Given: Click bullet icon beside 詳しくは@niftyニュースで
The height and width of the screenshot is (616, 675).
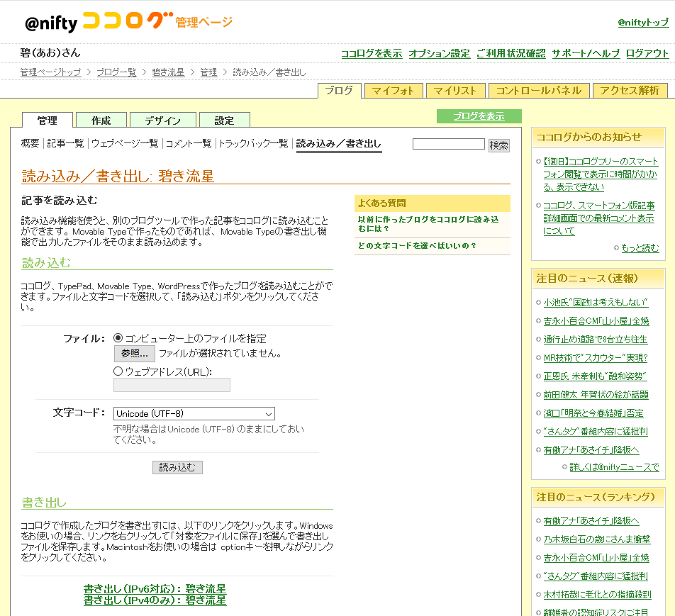Looking at the screenshot, I should (565, 467).
